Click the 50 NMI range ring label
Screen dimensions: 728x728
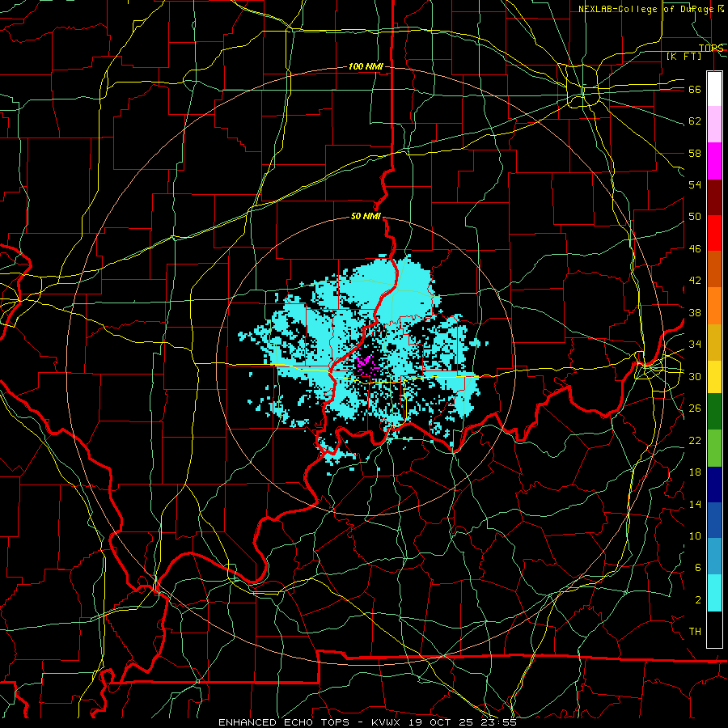click(366, 216)
